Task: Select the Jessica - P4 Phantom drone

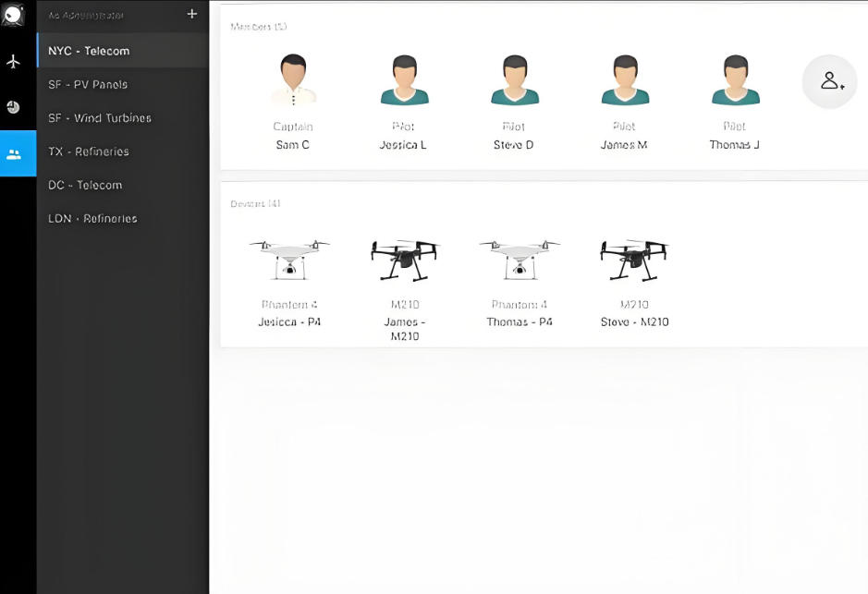Action: 289,260
